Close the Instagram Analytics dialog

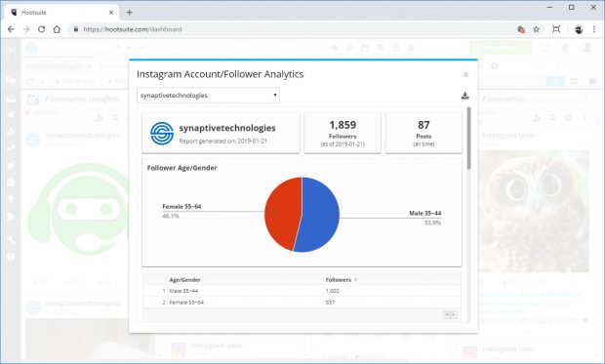(465, 74)
